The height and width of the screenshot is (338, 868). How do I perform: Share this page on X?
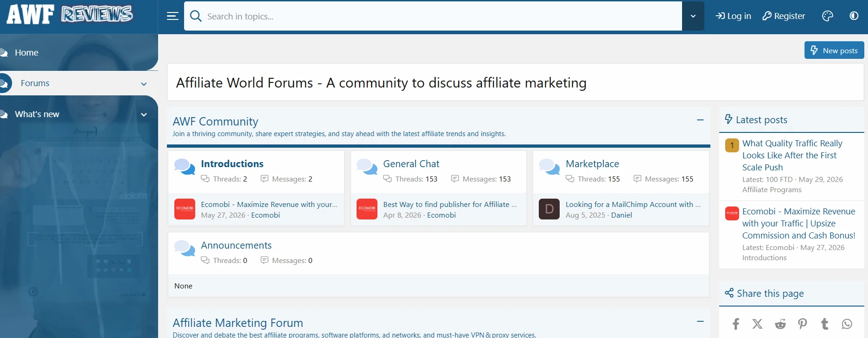(758, 324)
